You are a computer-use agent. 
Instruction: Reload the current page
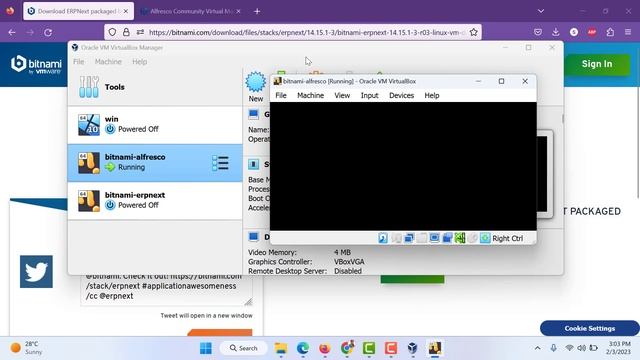[48, 32]
